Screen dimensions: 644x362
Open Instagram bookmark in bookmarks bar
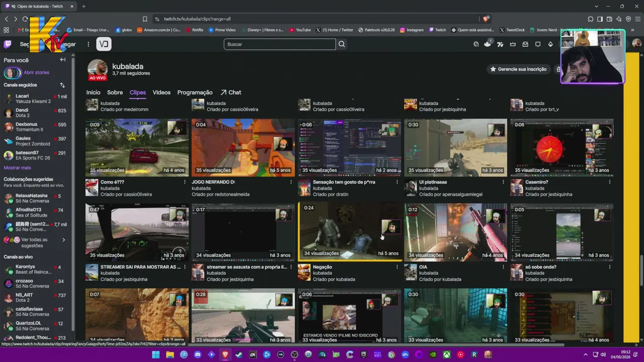412,30
